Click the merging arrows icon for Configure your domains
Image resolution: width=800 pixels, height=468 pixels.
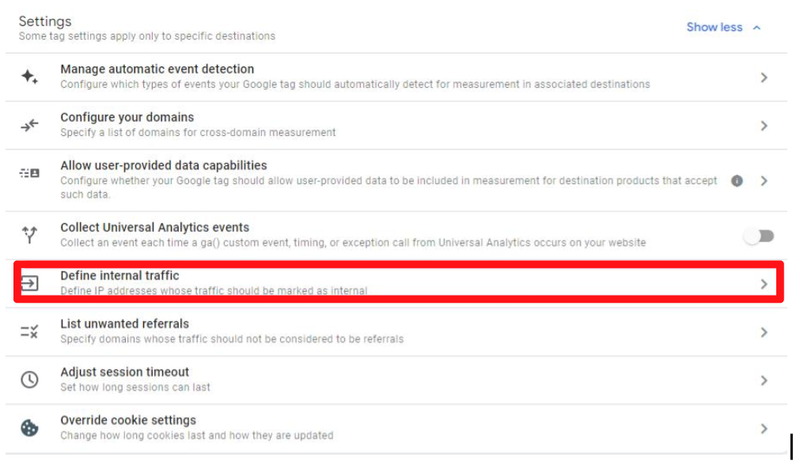(x=29, y=125)
